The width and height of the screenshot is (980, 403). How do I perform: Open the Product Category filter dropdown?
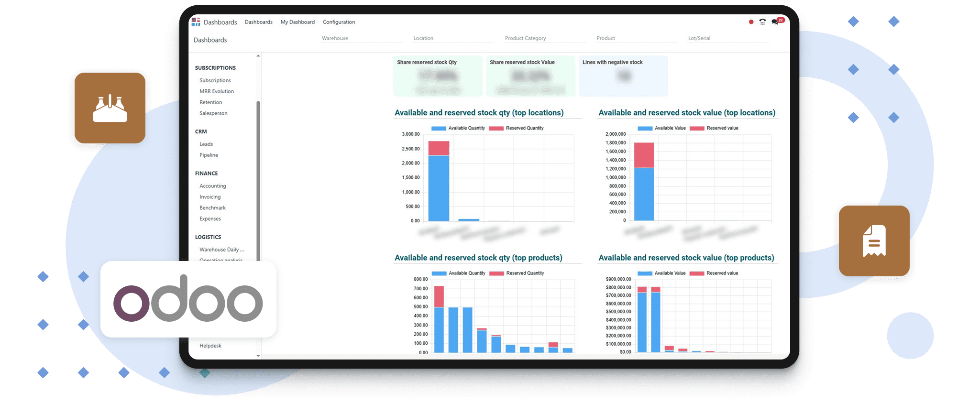(544, 38)
